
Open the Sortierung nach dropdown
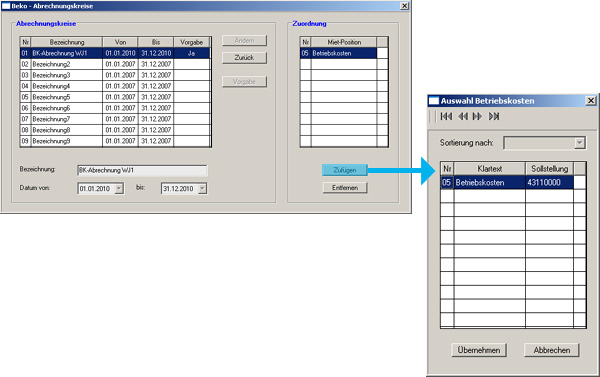[x=580, y=143]
